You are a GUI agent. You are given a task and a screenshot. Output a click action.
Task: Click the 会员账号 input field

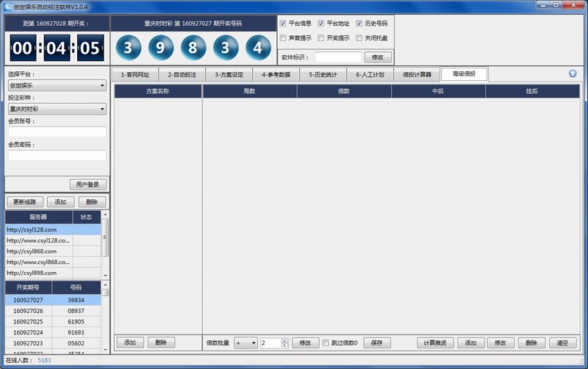[57, 132]
